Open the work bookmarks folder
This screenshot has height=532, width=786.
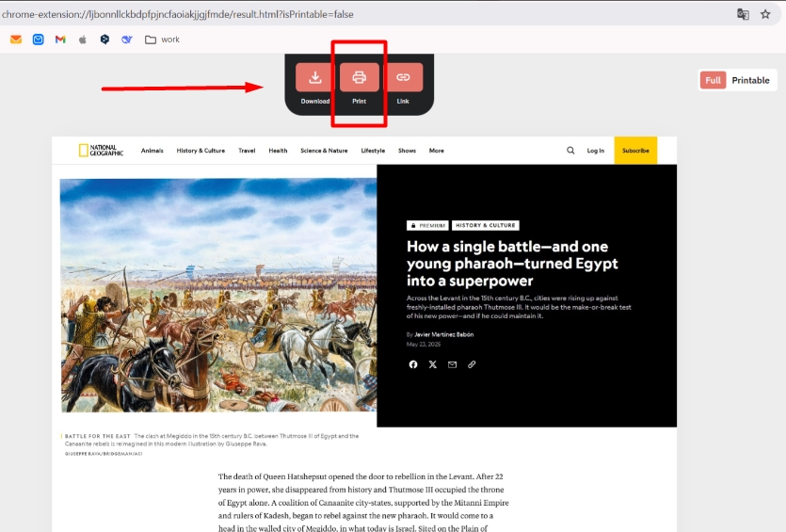(x=162, y=40)
